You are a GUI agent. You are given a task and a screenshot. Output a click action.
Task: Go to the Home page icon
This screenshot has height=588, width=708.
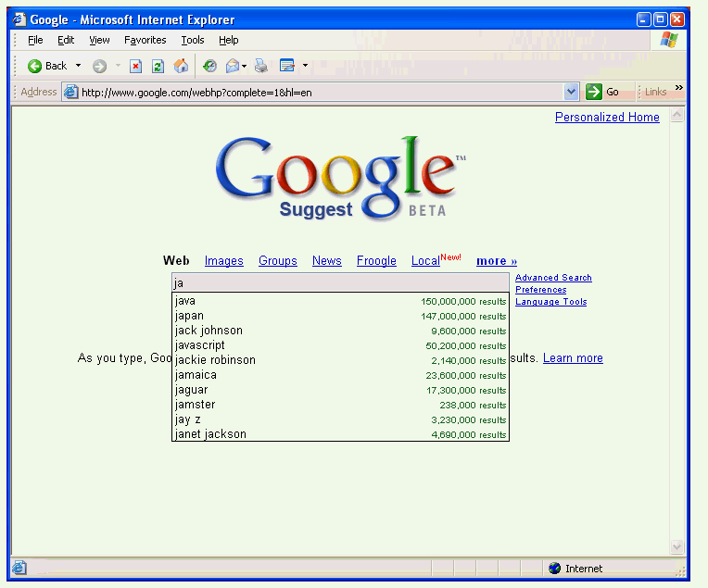[x=181, y=66]
